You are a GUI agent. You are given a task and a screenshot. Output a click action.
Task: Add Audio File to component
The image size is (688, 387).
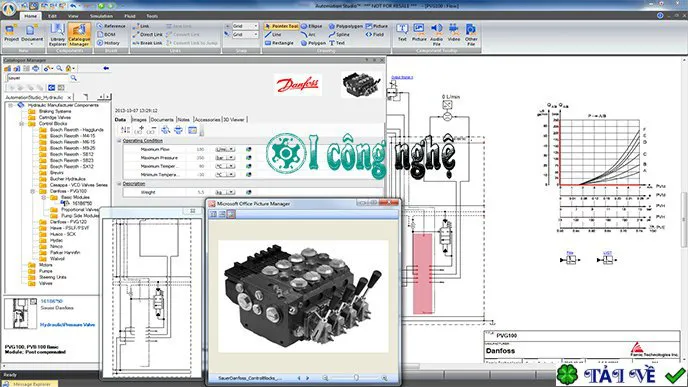coord(436,35)
